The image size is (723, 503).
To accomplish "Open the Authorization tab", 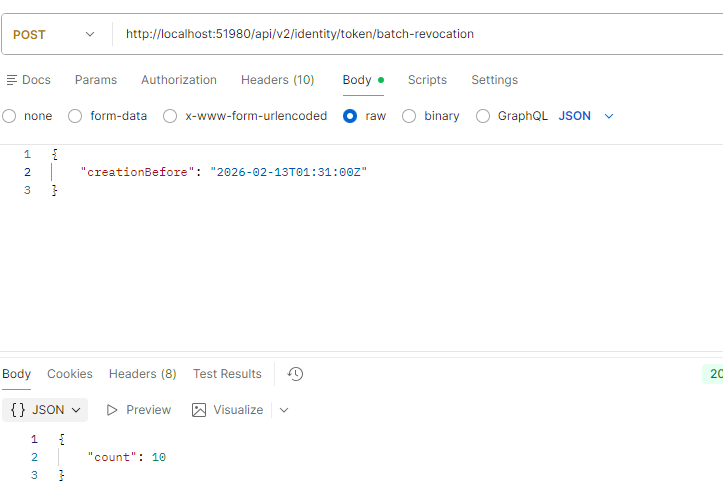I will (179, 80).
